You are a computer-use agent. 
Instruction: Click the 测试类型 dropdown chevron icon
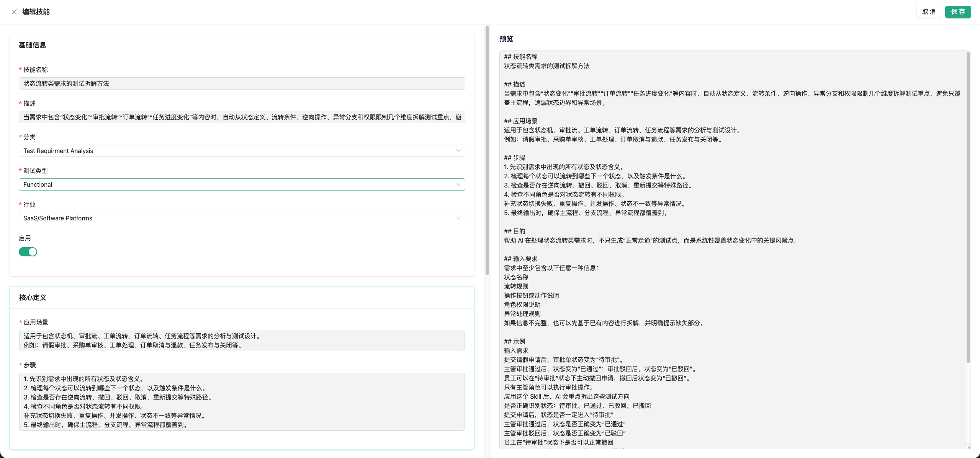coord(458,184)
